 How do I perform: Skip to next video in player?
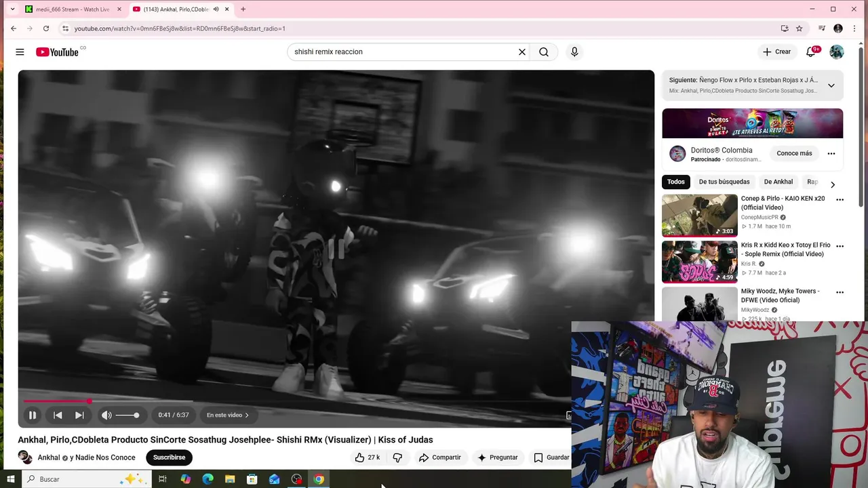tap(79, 415)
